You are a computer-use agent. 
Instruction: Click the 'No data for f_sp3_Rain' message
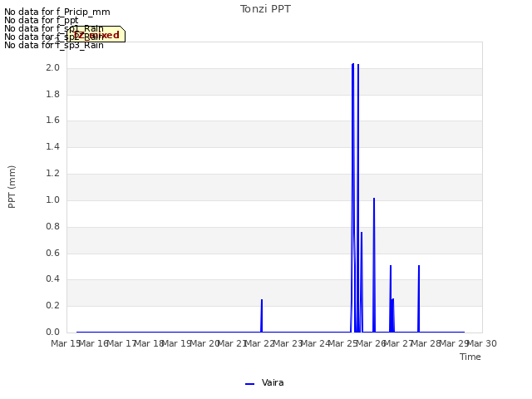click(x=54, y=45)
